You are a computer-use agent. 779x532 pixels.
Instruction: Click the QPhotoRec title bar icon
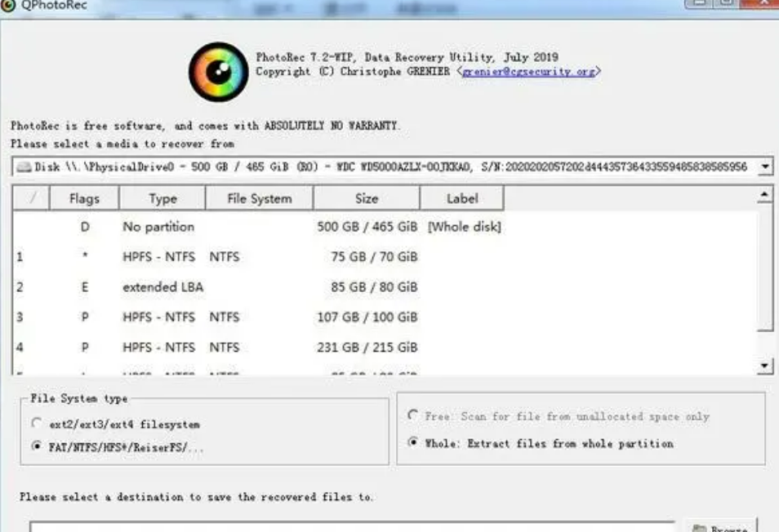[x=8, y=5]
